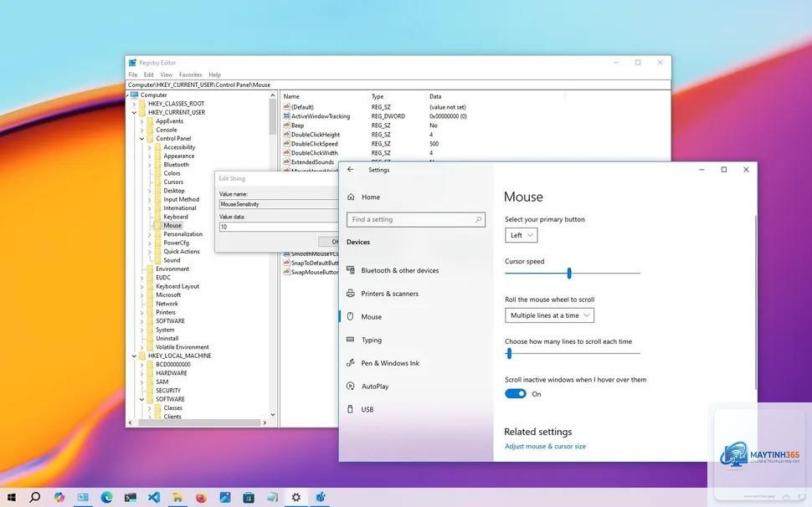This screenshot has width=812, height=507.
Task: Open Visual Studio Code from taskbar
Action: point(154,497)
